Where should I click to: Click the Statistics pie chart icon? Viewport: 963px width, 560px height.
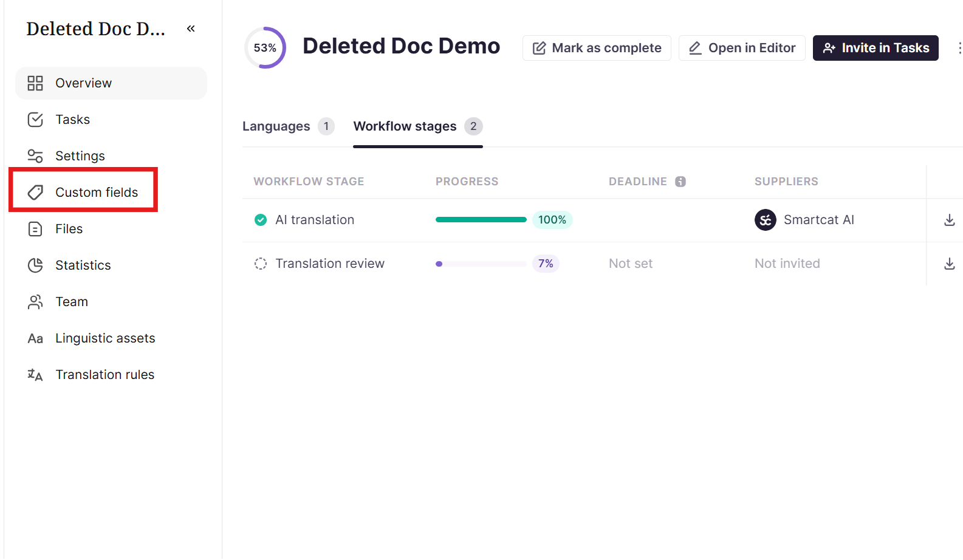point(35,265)
